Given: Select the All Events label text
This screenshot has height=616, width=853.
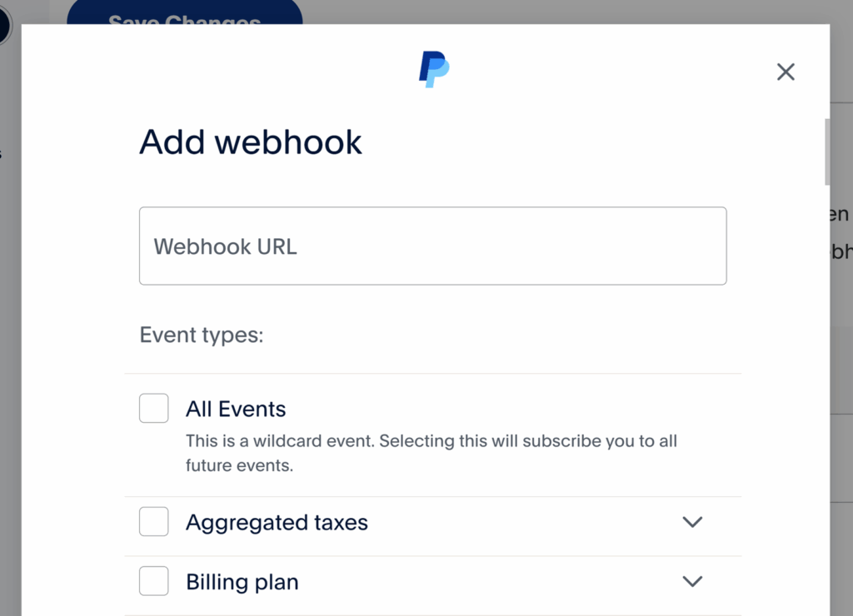Looking at the screenshot, I should tap(236, 409).
